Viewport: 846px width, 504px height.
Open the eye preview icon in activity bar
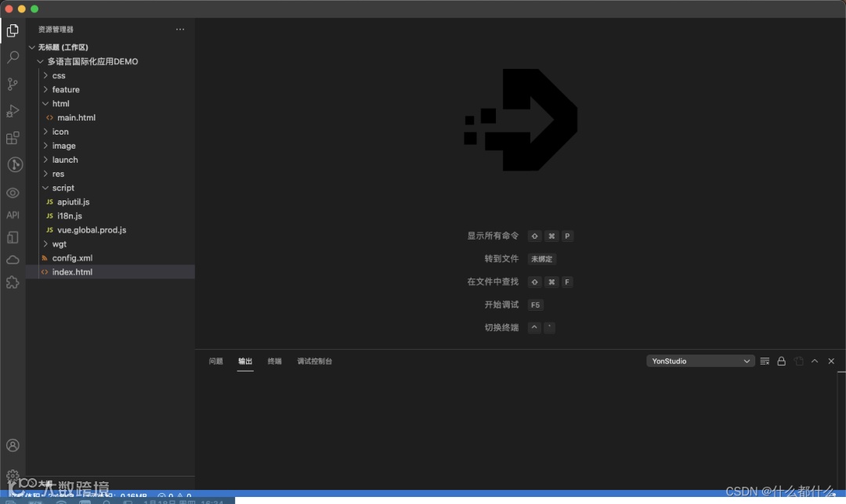(13, 193)
